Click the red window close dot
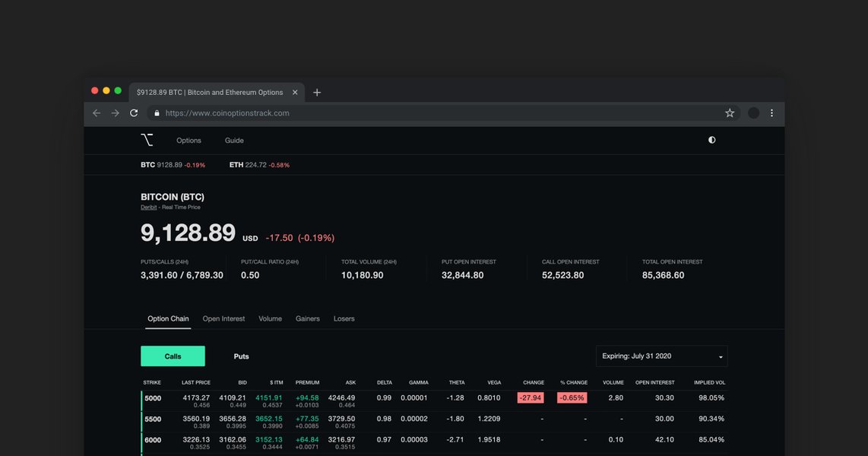Viewport: 868px width, 456px height. click(x=95, y=90)
